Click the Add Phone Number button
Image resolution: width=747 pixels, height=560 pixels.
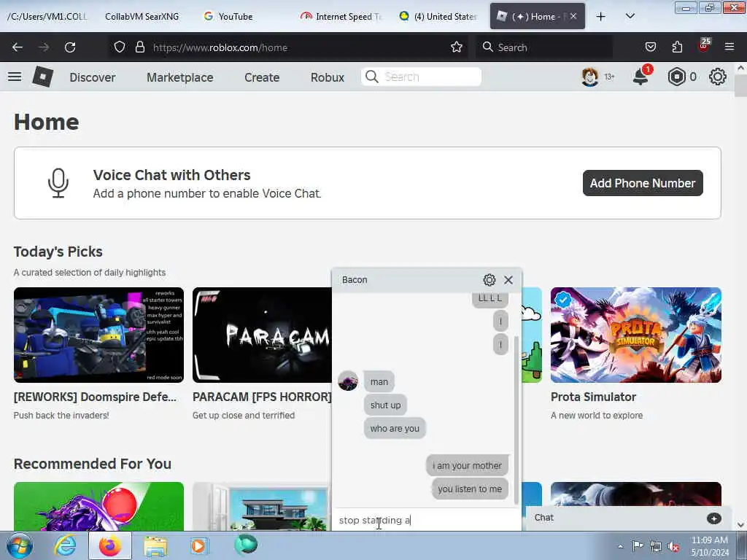click(643, 183)
